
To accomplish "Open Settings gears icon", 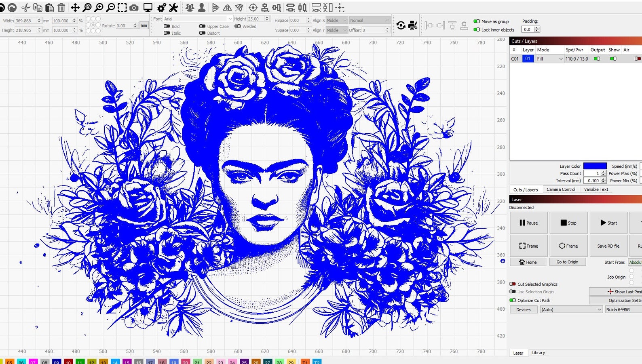I will (x=162, y=7).
